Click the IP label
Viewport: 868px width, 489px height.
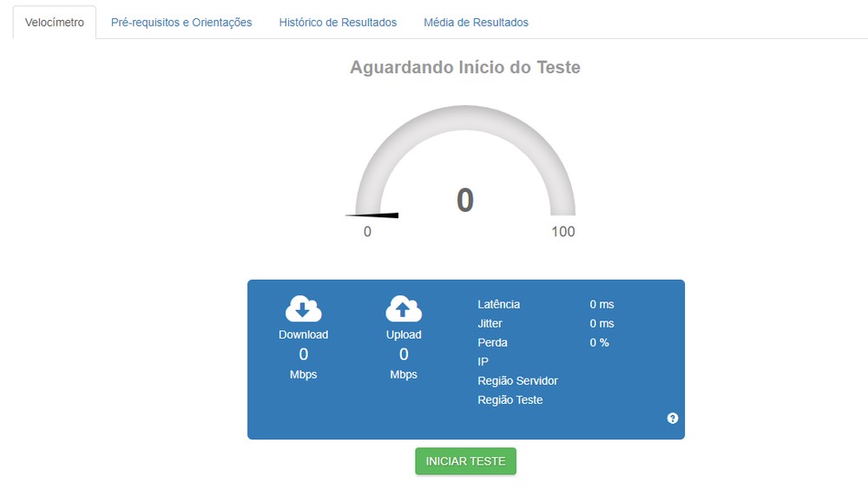point(483,361)
